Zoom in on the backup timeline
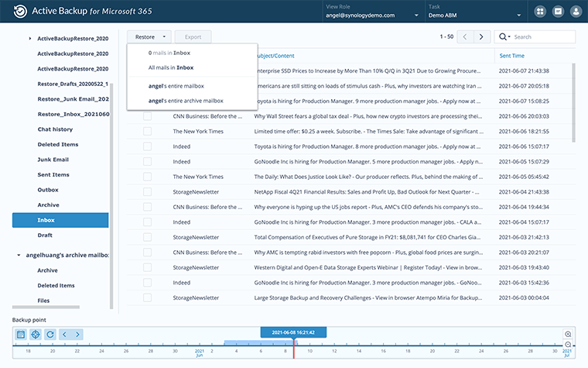Screen dimensions: 588x368 coord(569,334)
